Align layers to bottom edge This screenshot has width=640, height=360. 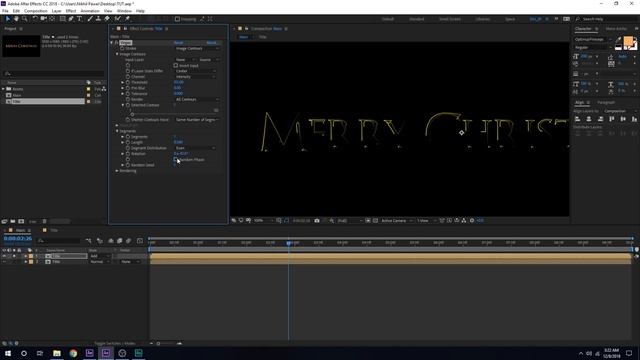[634, 119]
